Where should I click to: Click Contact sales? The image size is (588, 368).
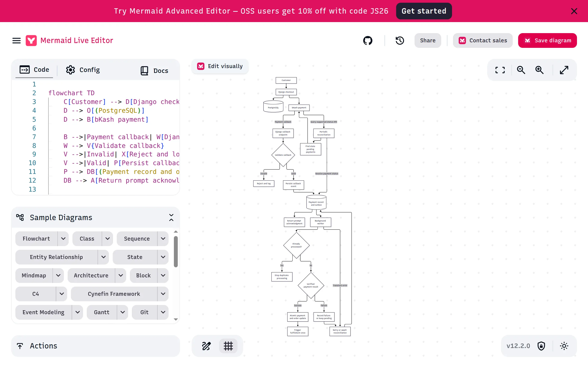[483, 40]
